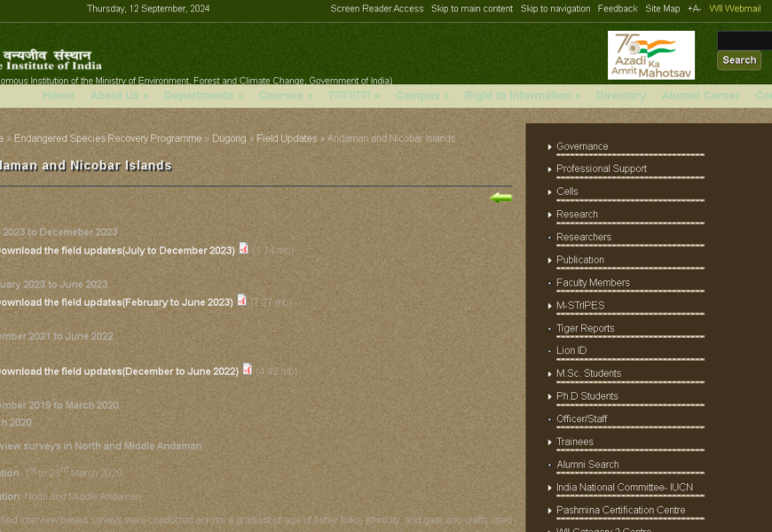Expand Ph.D Students sidebar item
Screen dimensions: 772x532
click(587, 396)
